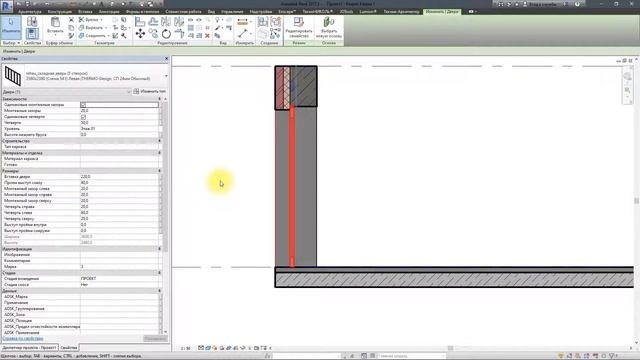The height and width of the screenshot is (360, 640).
Task: Open navigation wheel in view
Action: coord(627,77)
